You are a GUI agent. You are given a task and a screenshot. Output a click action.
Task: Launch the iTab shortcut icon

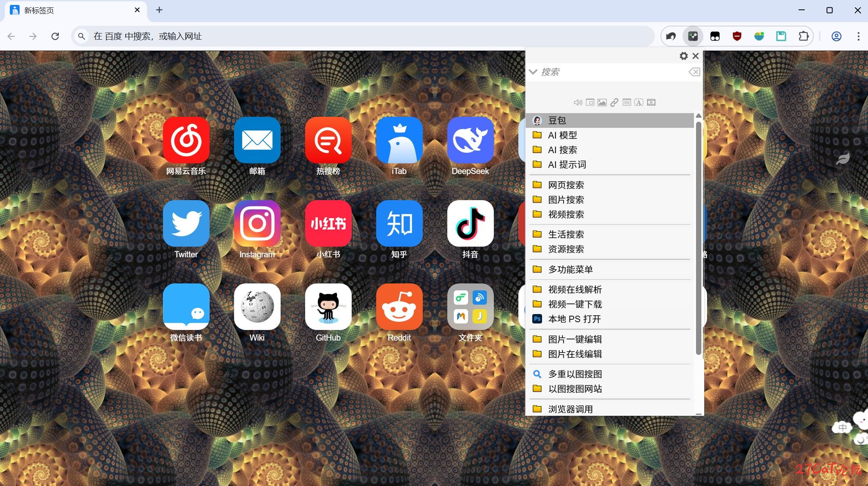[399, 140]
